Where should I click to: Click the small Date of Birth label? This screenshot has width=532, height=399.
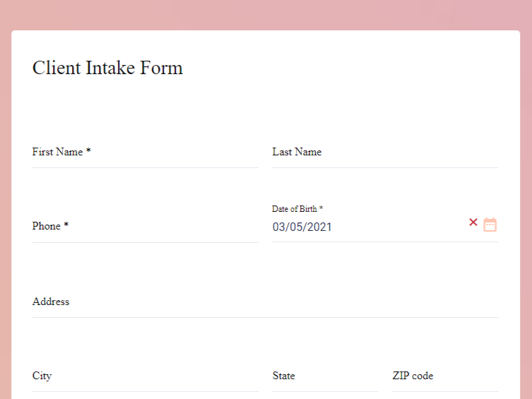coord(295,209)
